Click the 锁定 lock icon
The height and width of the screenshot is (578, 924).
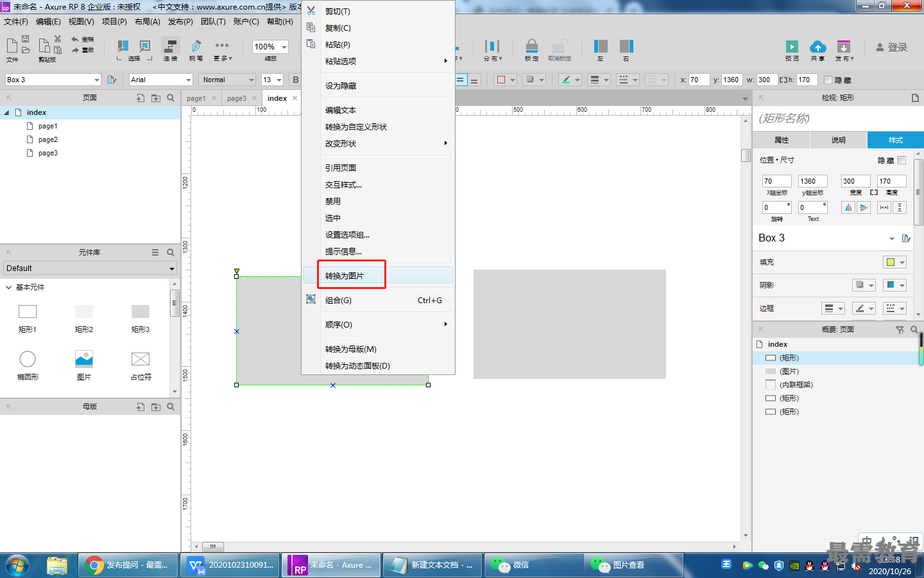pos(532,46)
